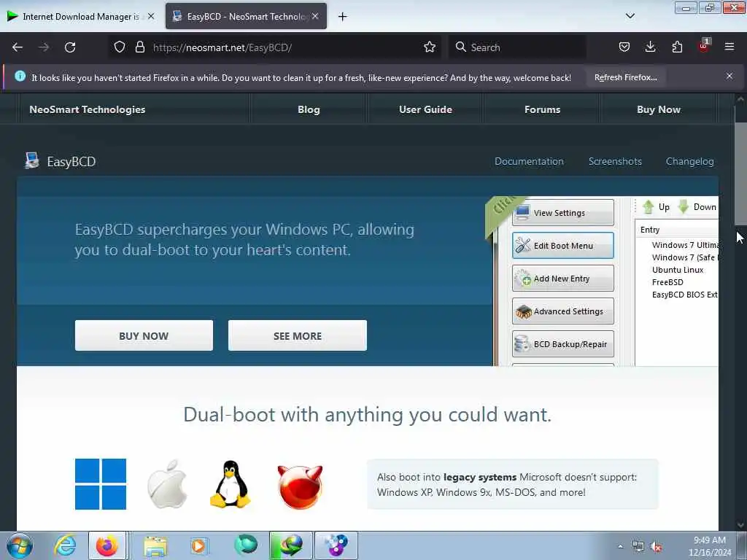This screenshot has height=560, width=747.
Task: Go back with the browser back arrow
Action: pos(18,47)
